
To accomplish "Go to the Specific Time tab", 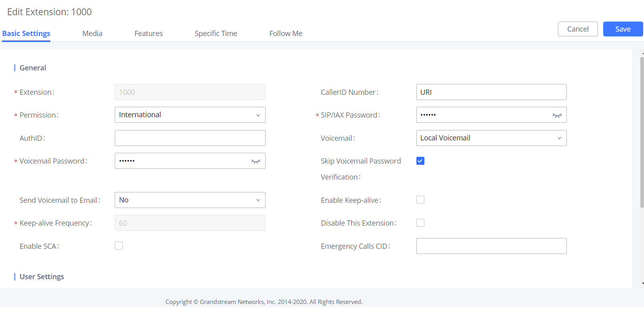I will (x=216, y=34).
